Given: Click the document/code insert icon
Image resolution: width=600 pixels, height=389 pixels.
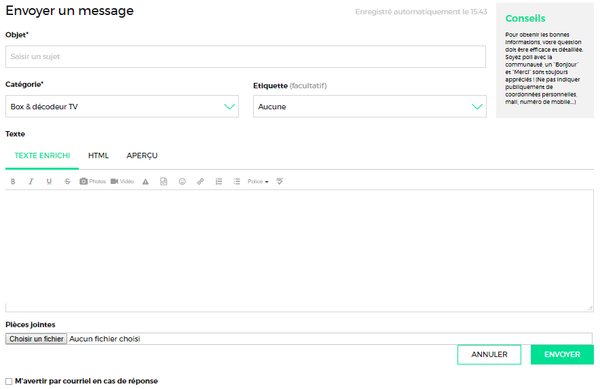Looking at the screenshot, I should coord(163,182).
